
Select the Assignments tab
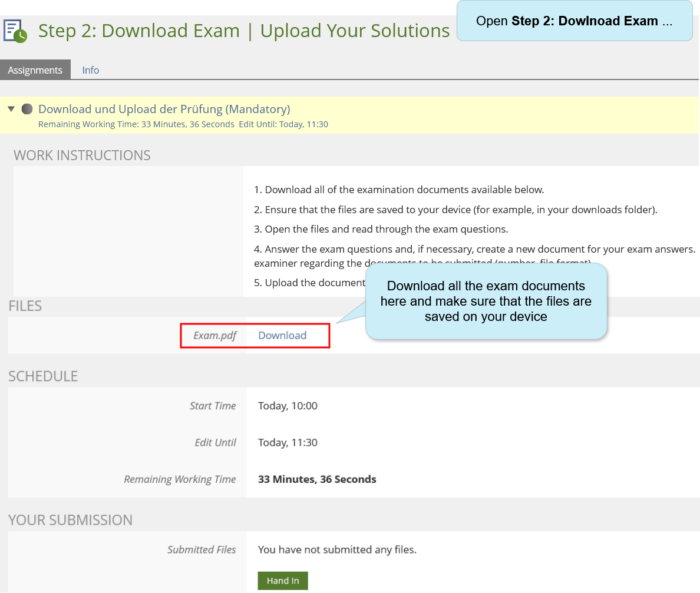click(x=35, y=70)
